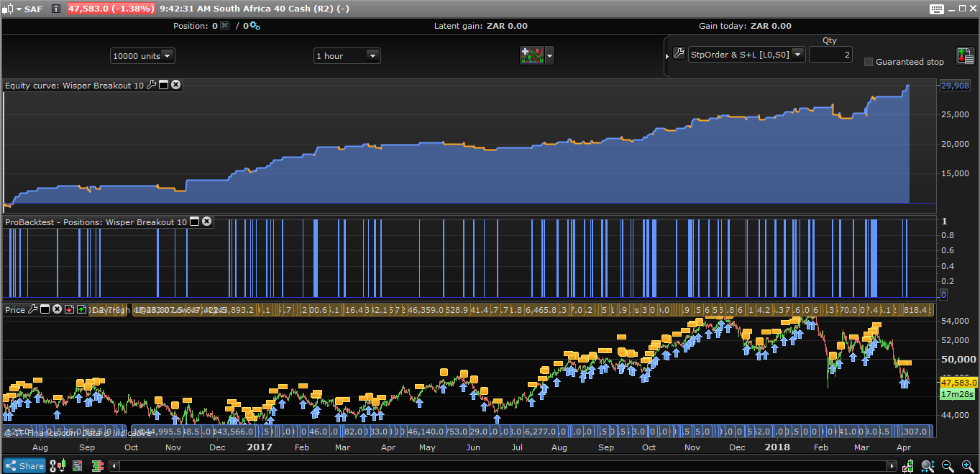Click the Share button
980x474 pixels.
(25, 465)
